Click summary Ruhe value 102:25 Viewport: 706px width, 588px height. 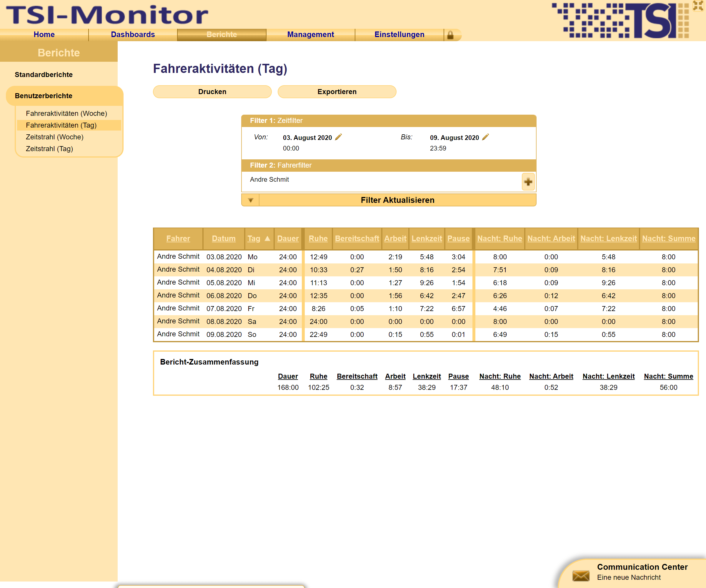(318, 387)
